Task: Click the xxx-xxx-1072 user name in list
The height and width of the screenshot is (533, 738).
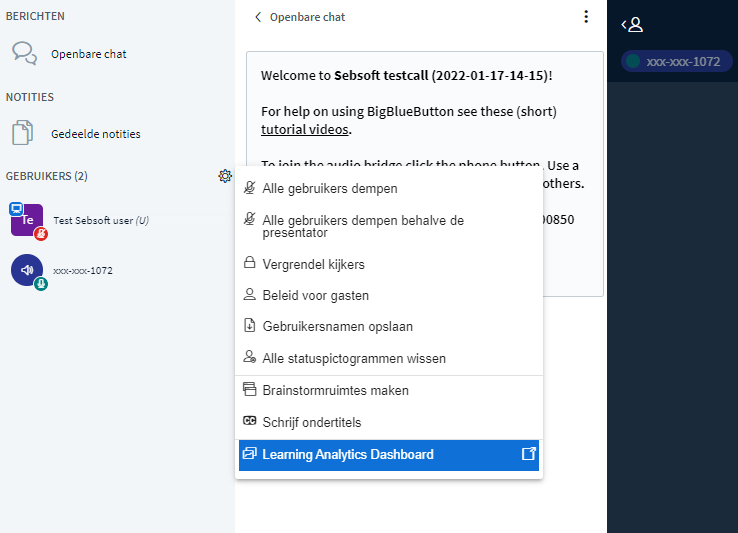Action: 83,271
